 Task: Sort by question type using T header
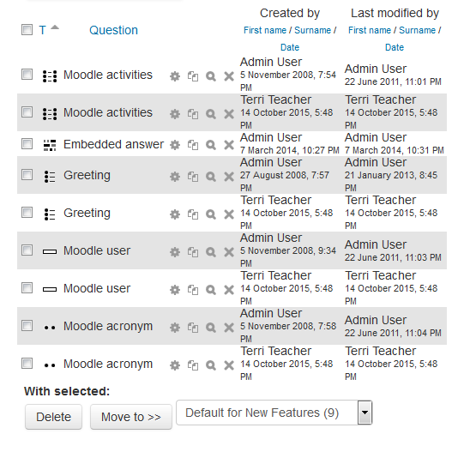coord(42,30)
